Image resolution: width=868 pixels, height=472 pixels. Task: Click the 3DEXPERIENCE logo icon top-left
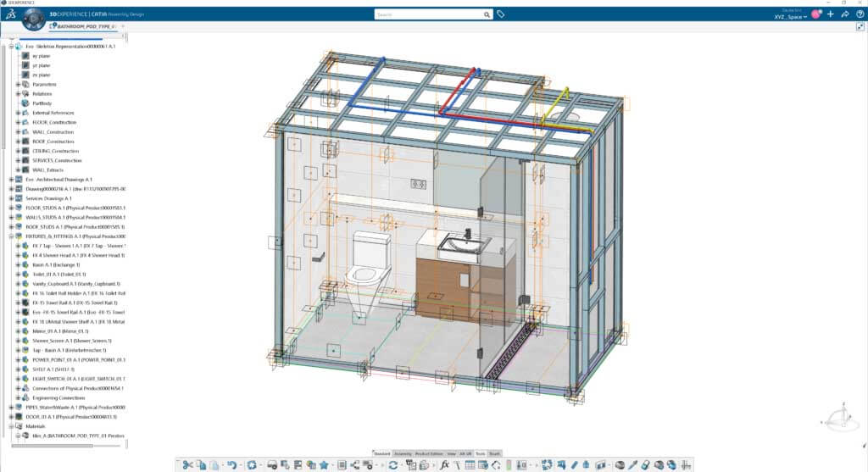[x=10, y=14]
